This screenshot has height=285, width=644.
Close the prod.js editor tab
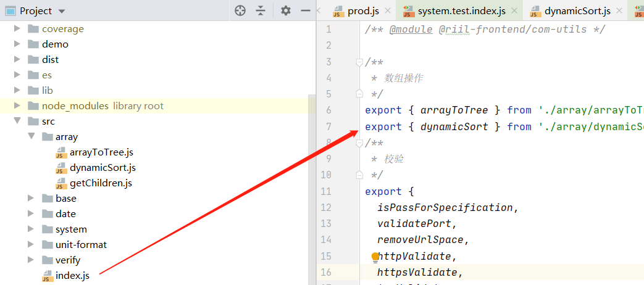coord(388,11)
